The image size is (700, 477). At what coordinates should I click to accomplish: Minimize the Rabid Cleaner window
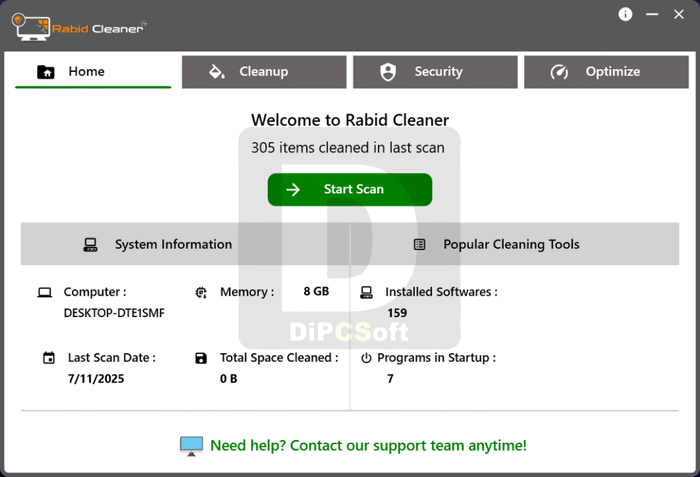click(x=652, y=14)
